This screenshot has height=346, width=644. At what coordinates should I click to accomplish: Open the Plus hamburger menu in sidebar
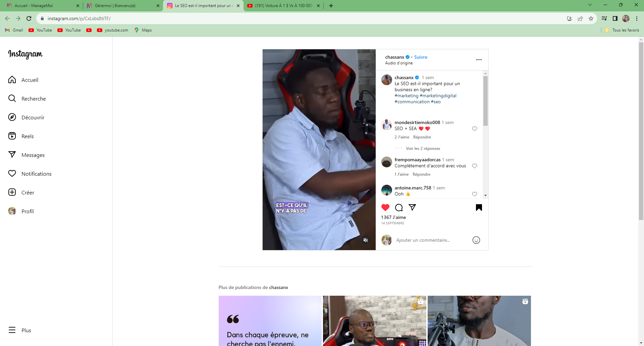(x=12, y=330)
